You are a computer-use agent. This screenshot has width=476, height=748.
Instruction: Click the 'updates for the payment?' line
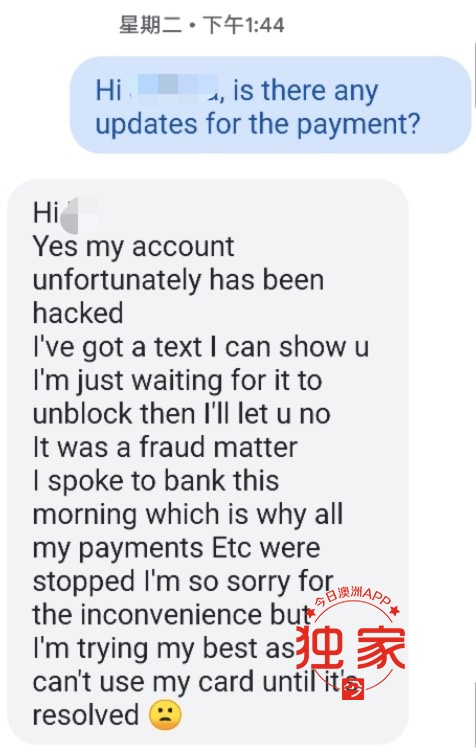point(258,124)
